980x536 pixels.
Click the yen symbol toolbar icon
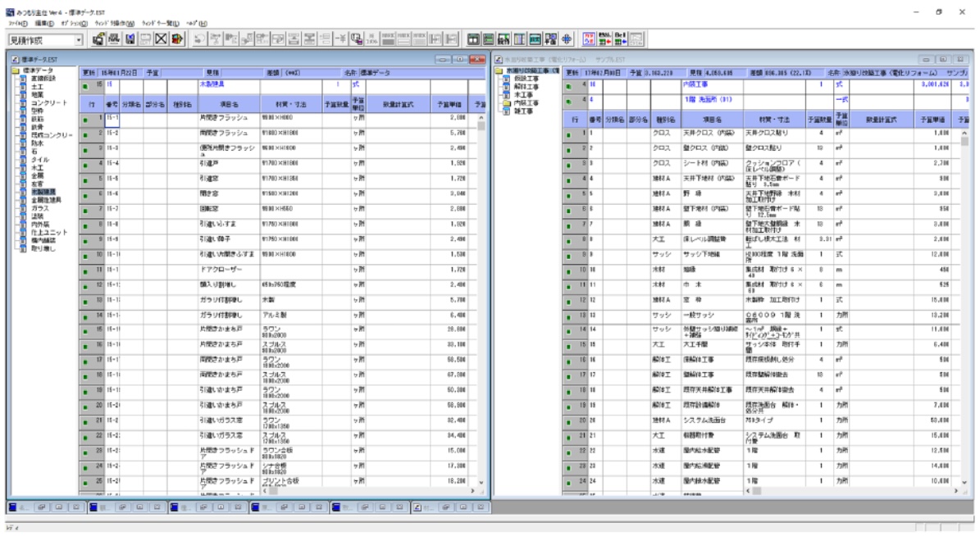click(340, 39)
